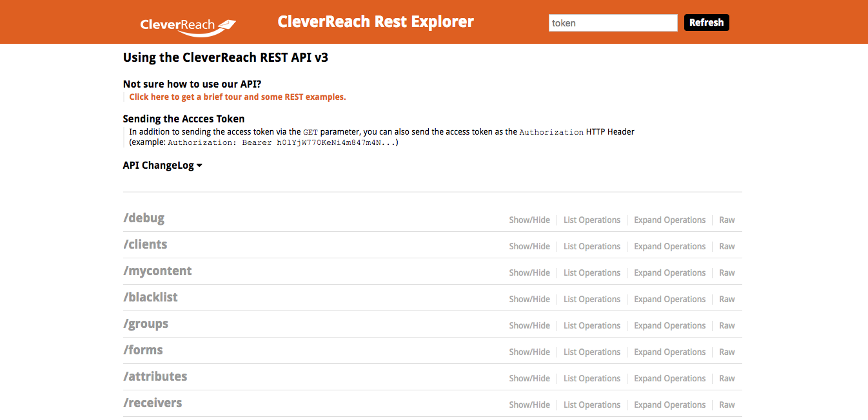868x420 pixels.
Task: Toggle Show/Hide for /groups
Action: [529, 325]
